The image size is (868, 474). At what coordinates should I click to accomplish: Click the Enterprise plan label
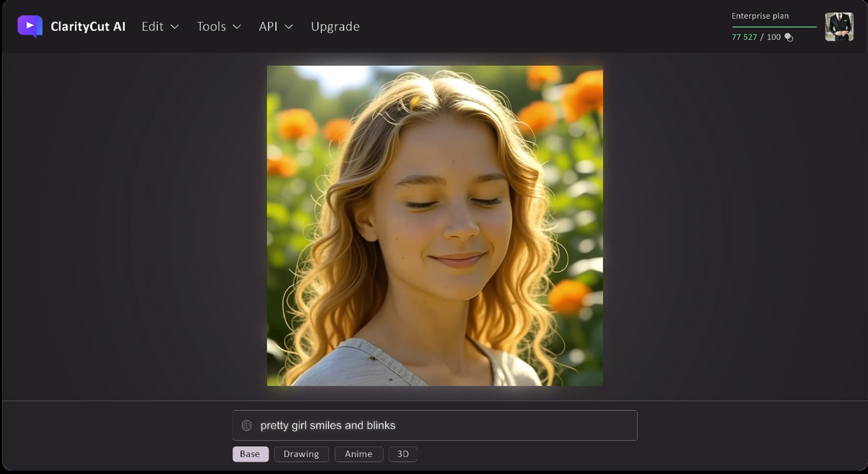[760, 16]
